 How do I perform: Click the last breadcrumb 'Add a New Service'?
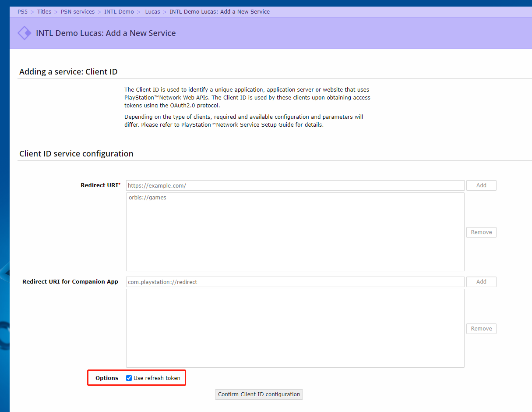pos(219,12)
